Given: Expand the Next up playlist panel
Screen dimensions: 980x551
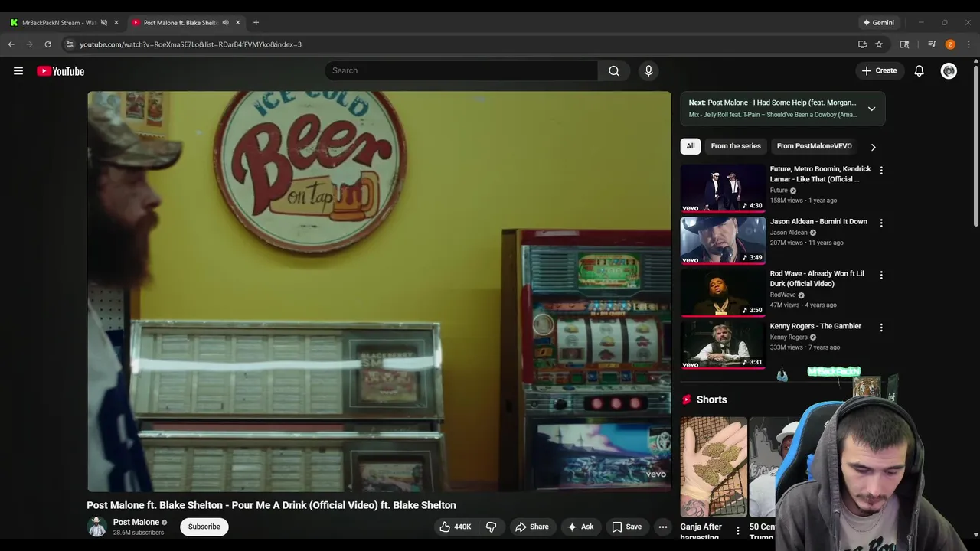Looking at the screenshot, I should 871,109.
